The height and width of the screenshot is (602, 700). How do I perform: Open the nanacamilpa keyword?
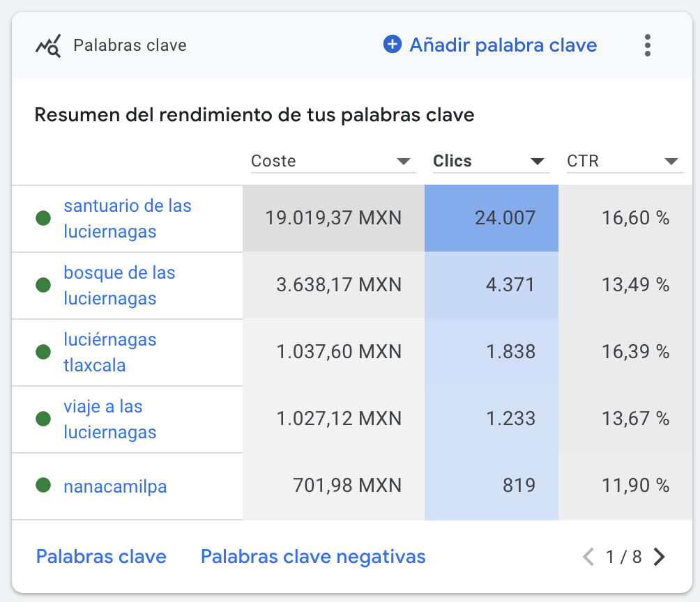(115, 486)
